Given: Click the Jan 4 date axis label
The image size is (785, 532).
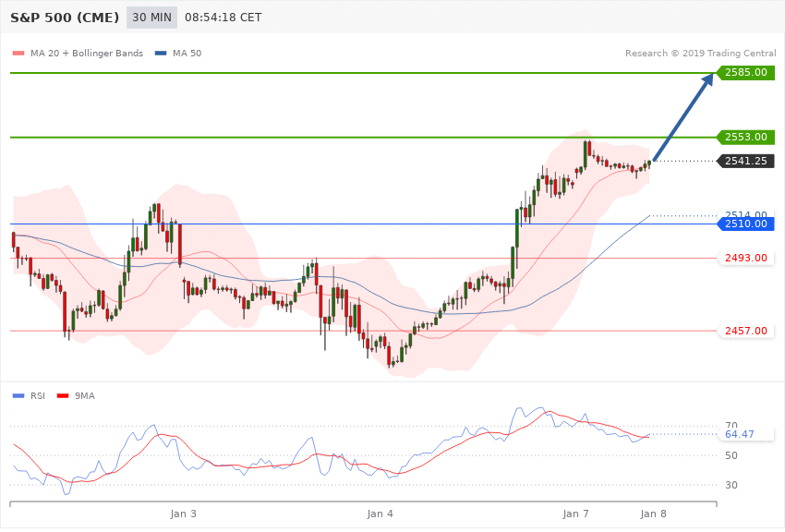Looking at the screenshot, I should (x=380, y=514).
